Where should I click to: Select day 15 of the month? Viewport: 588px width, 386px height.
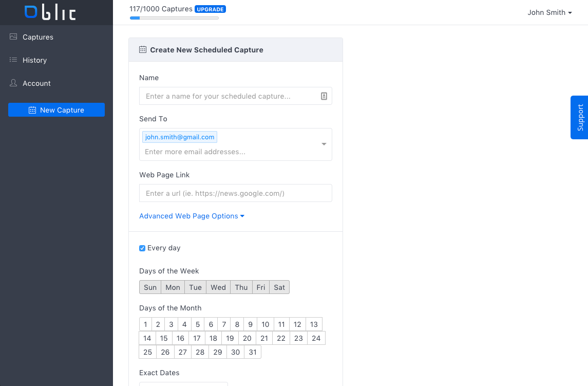point(164,338)
